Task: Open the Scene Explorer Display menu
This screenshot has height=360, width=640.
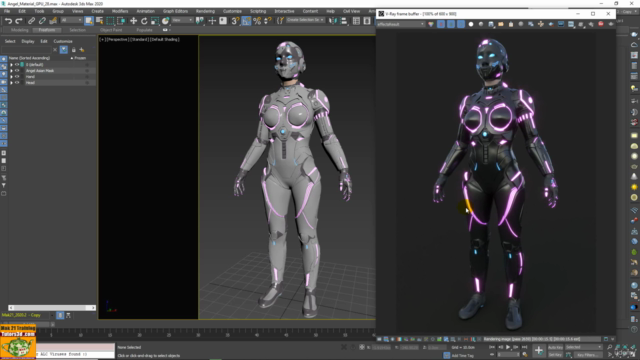Action: click(28, 41)
